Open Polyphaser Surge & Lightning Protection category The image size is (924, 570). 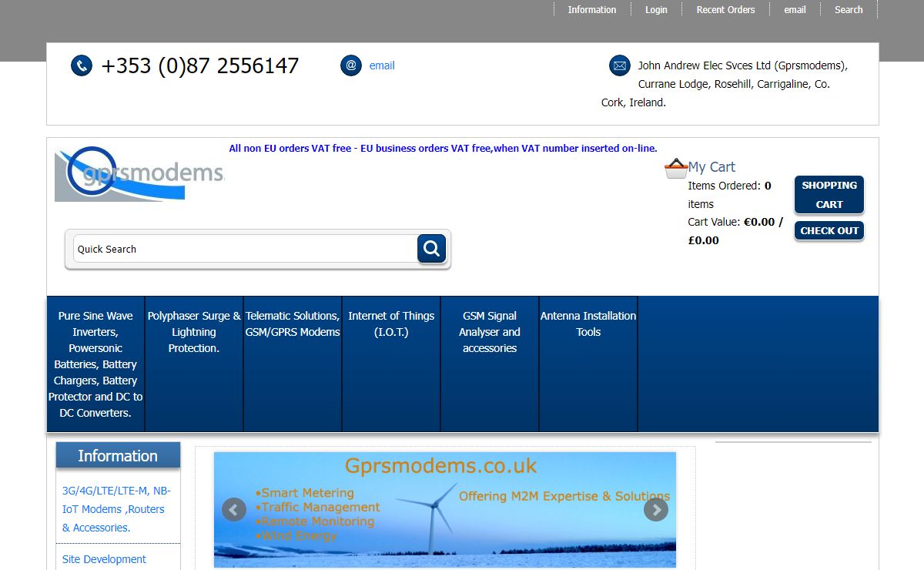(194, 364)
